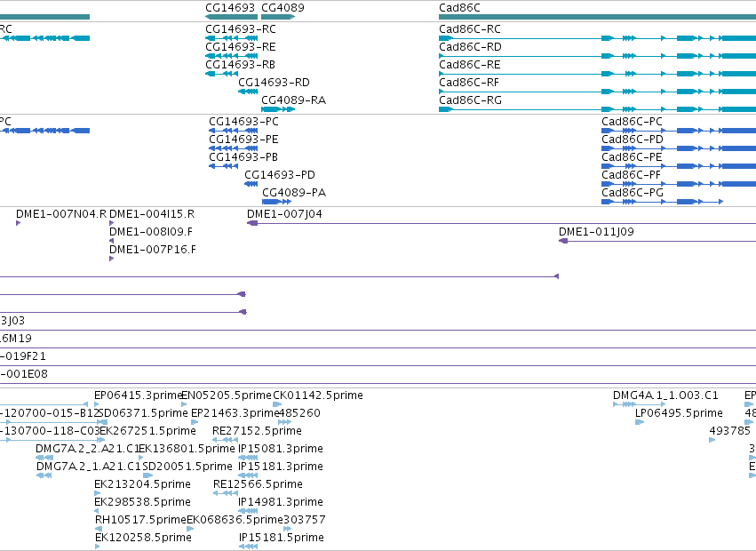Select EST EK136801.5prime
The width and height of the screenshot is (756, 551).
point(187,449)
